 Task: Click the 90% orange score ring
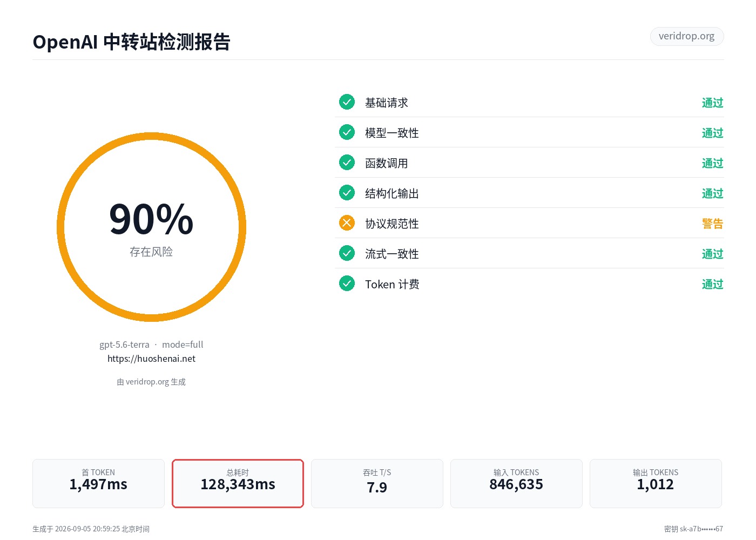(x=151, y=227)
